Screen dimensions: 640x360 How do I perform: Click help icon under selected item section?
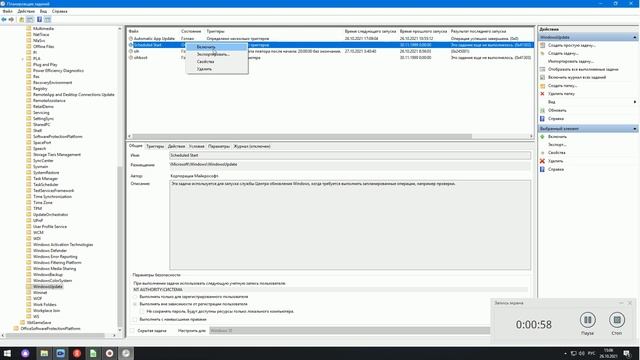pyautogui.click(x=542, y=169)
